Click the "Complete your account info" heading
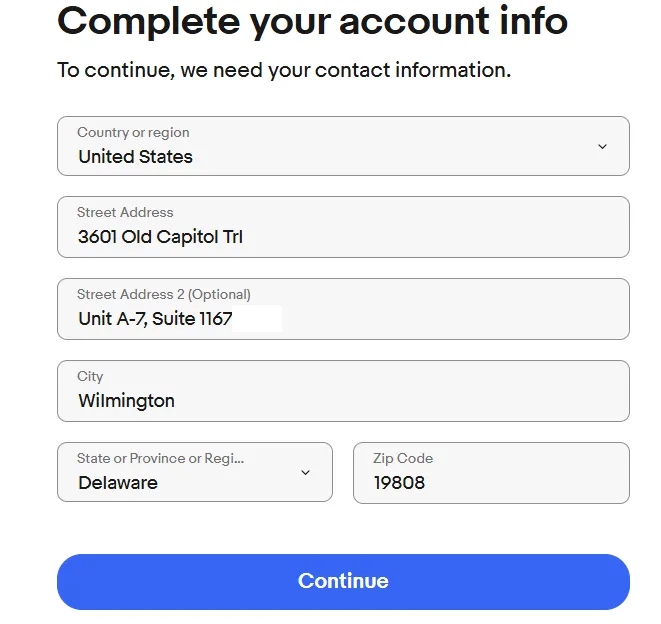This screenshot has width=661, height=624. [x=313, y=21]
